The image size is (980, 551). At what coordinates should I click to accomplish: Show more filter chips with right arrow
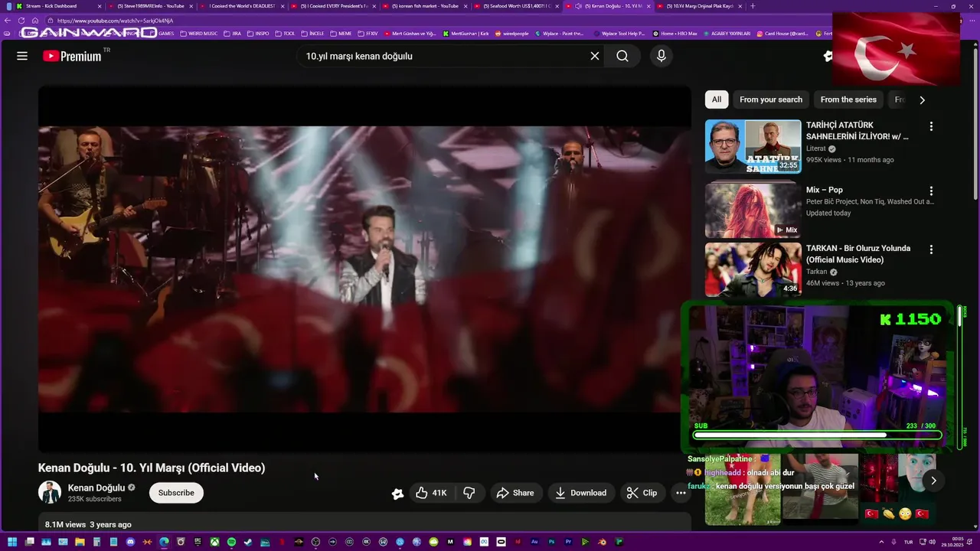922,99
